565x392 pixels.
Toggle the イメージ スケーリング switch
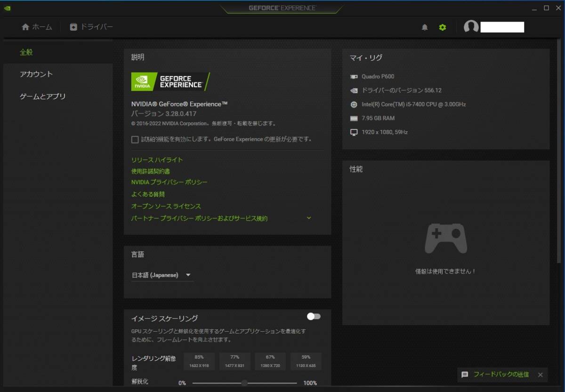(314, 316)
